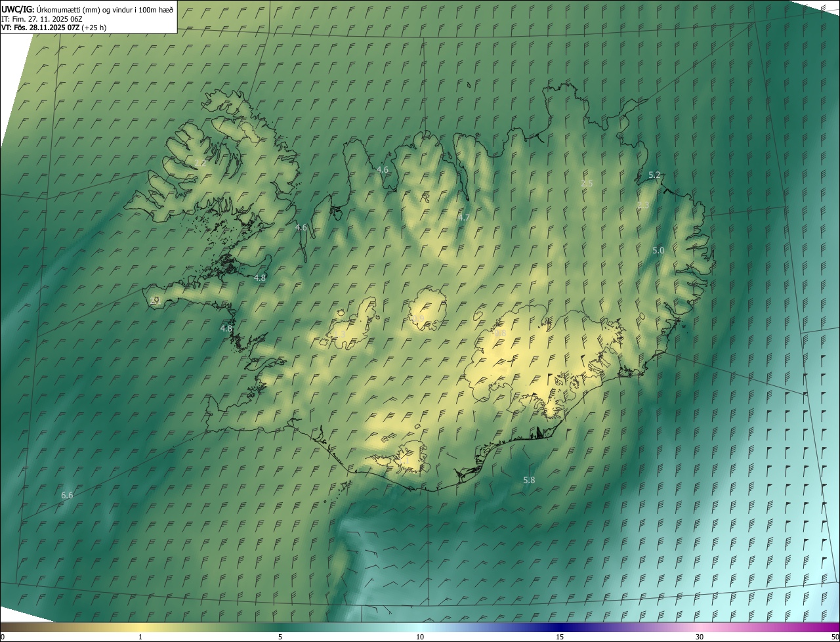
Task: Click the 1.1 value on the southern glacier
Action: tap(404, 461)
